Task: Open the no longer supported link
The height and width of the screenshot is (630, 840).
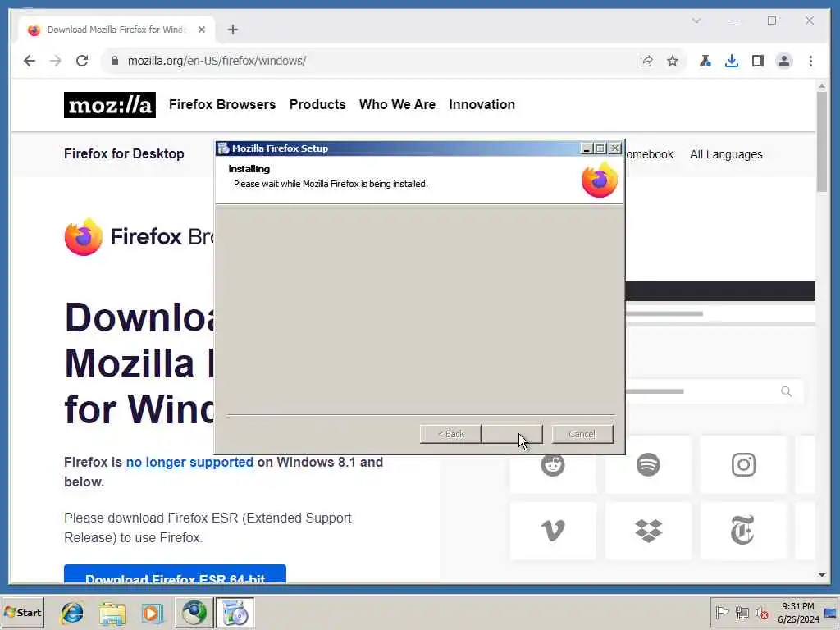Action: click(x=189, y=462)
